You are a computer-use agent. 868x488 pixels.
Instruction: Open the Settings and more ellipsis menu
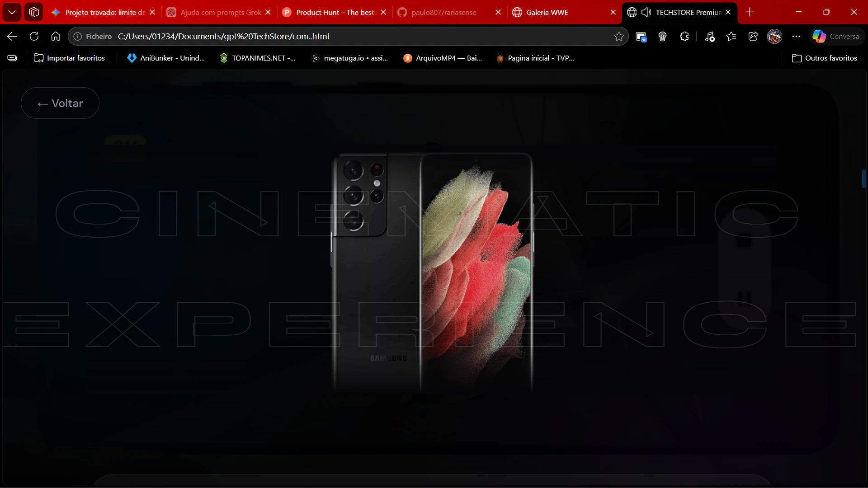pos(797,37)
